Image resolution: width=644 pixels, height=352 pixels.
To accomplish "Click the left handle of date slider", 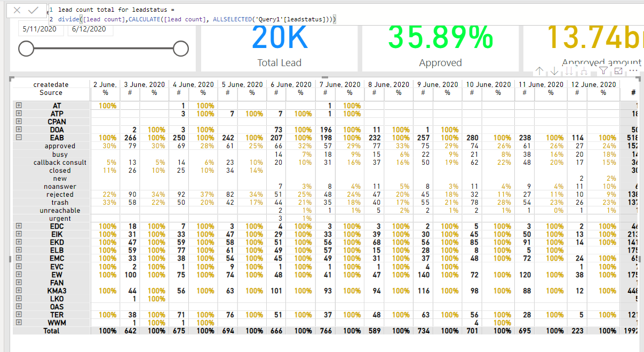I will [x=26, y=49].
